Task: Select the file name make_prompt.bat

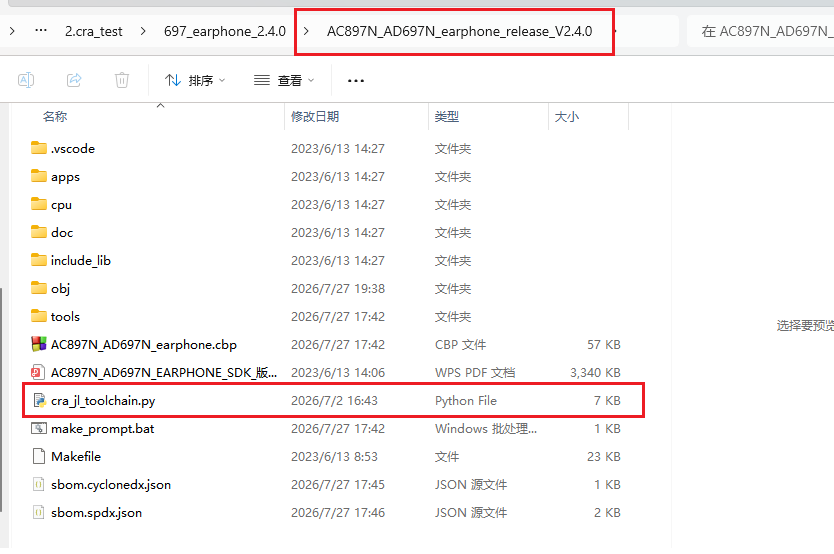Action: point(103,429)
